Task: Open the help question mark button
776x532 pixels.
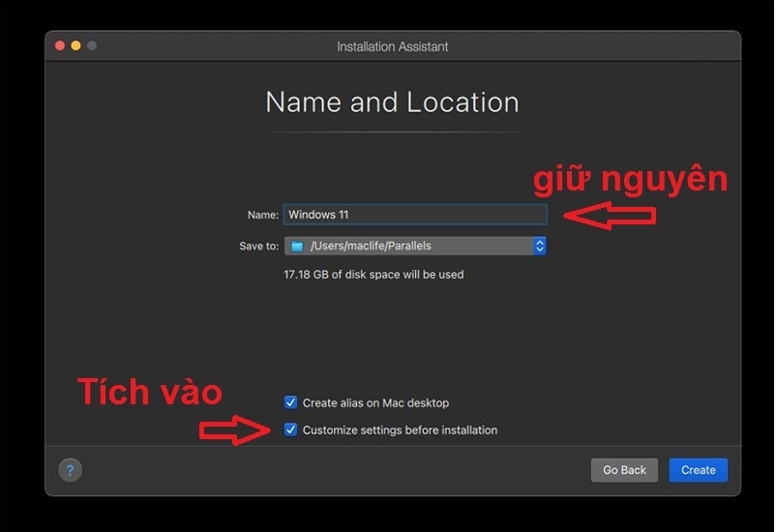Action: tap(70, 470)
